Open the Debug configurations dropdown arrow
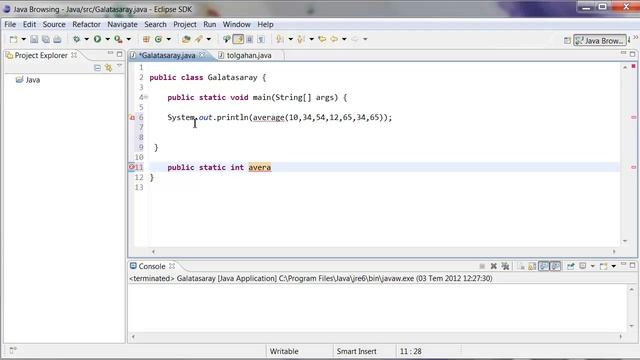The image size is (640, 360). click(x=87, y=39)
